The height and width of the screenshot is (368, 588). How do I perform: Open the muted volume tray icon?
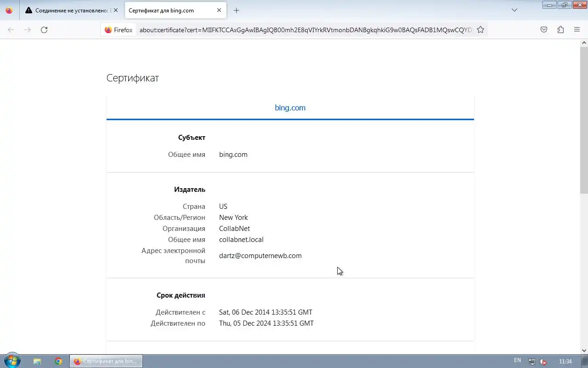[543, 362]
